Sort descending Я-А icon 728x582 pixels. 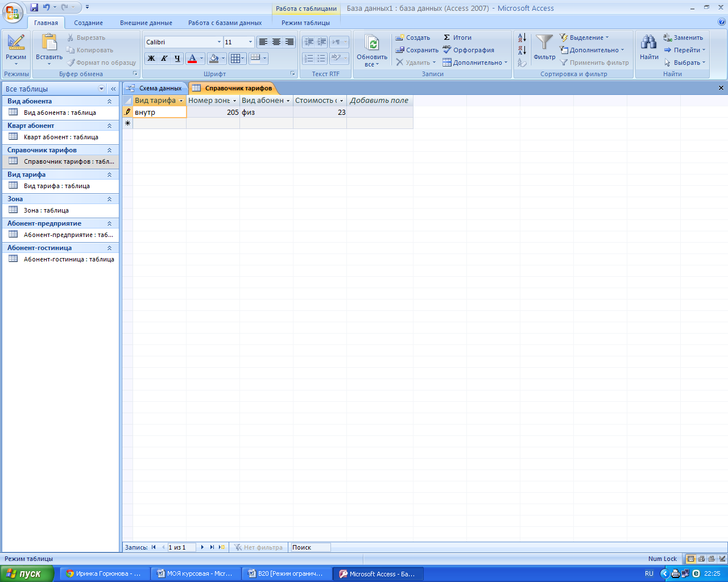pos(522,50)
